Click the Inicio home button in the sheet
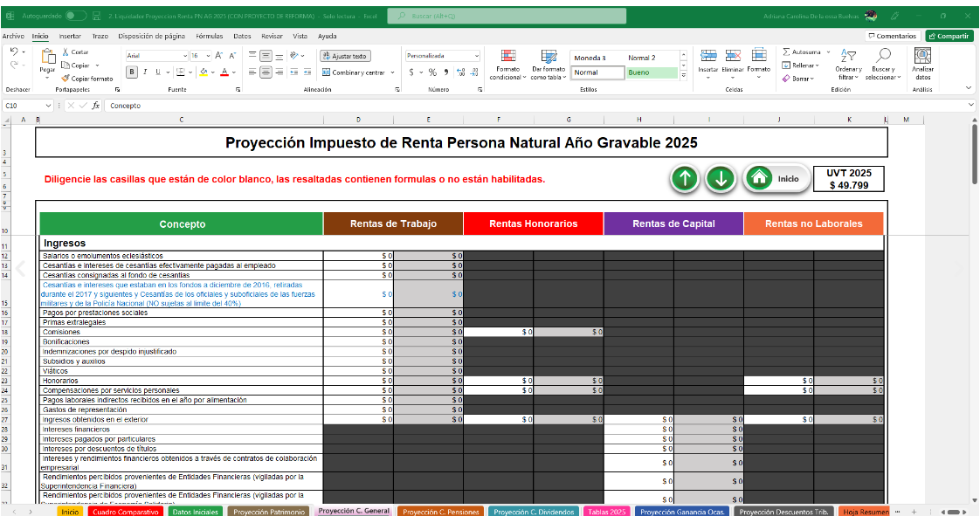 click(775, 178)
